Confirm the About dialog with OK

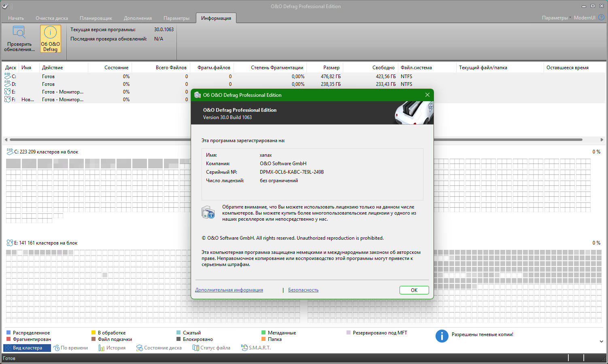click(414, 290)
